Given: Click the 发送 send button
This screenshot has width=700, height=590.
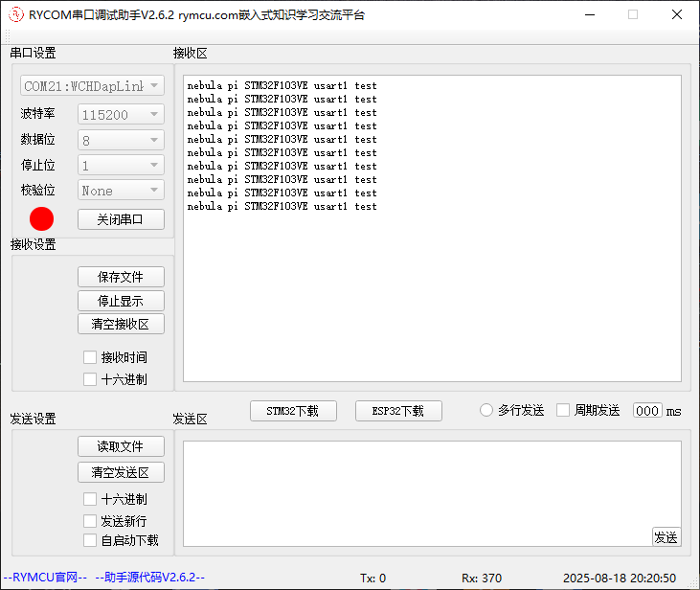Looking at the screenshot, I should pyautogui.click(x=666, y=537).
